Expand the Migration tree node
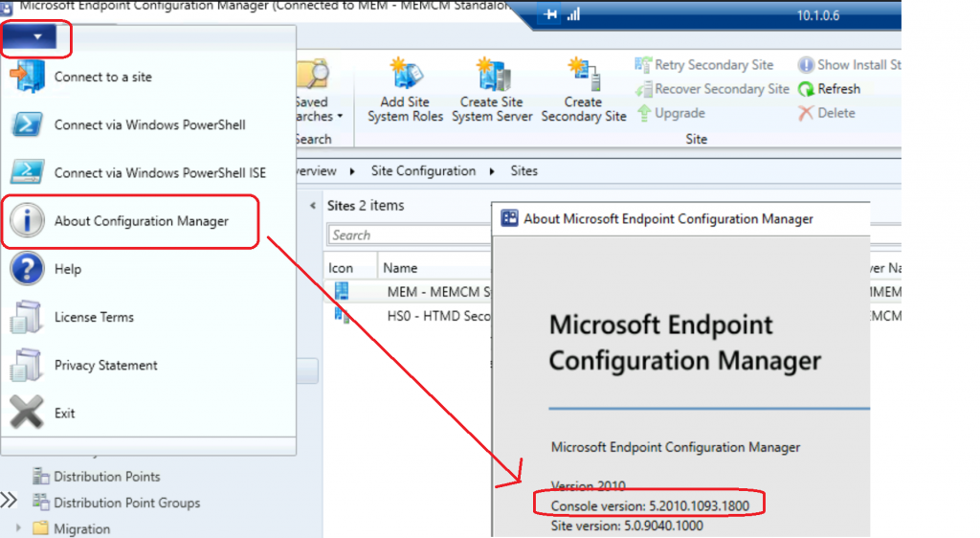Screen dimensions: 980x538 (18, 528)
